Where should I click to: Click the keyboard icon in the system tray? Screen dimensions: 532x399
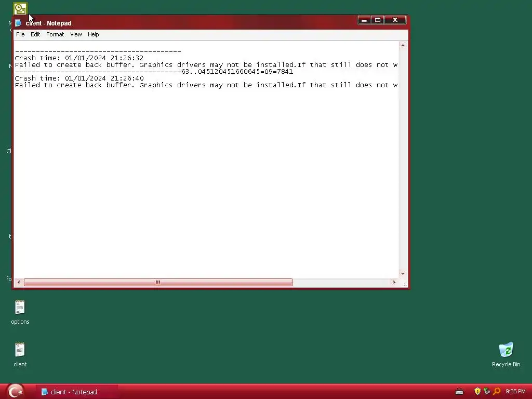coord(459,392)
